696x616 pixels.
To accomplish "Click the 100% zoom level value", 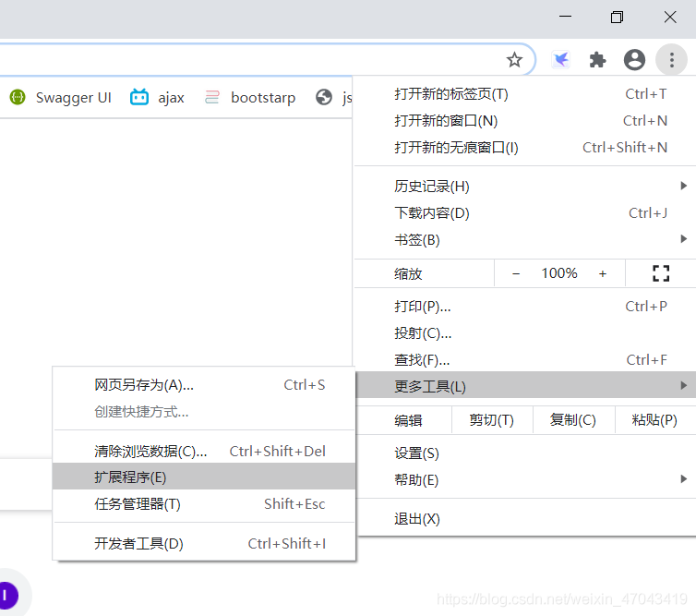I will tap(559, 273).
